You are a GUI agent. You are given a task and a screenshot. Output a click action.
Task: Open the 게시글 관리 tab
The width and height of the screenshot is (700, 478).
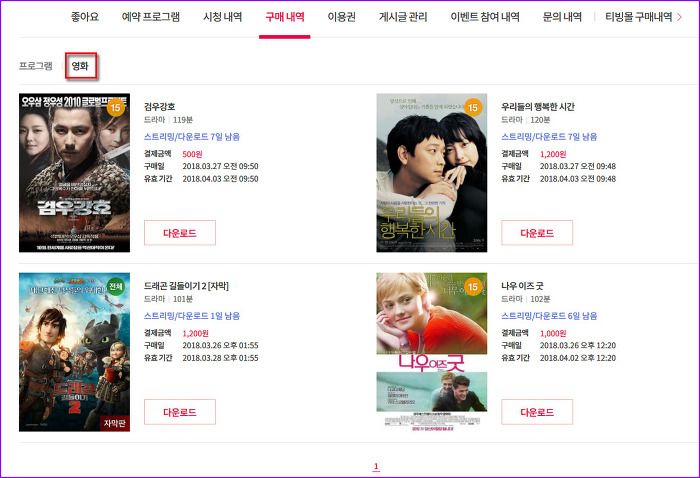(x=403, y=17)
